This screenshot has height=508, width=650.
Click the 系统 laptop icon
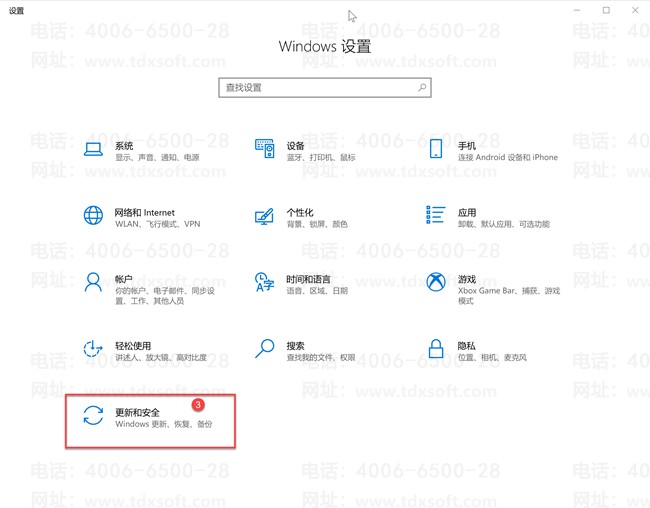coord(93,150)
